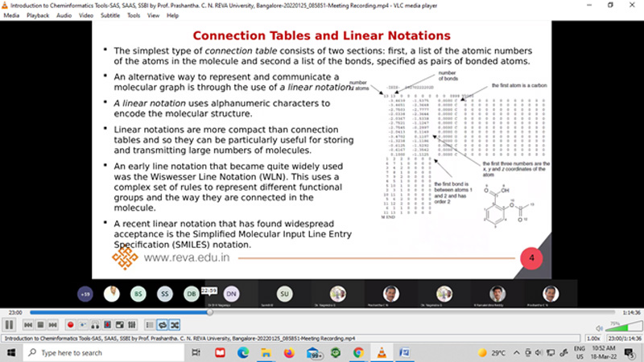Toggle the playlist view

tap(150, 325)
